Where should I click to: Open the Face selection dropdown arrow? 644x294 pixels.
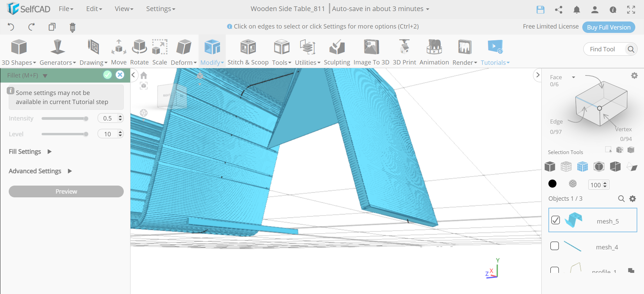(574, 77)
